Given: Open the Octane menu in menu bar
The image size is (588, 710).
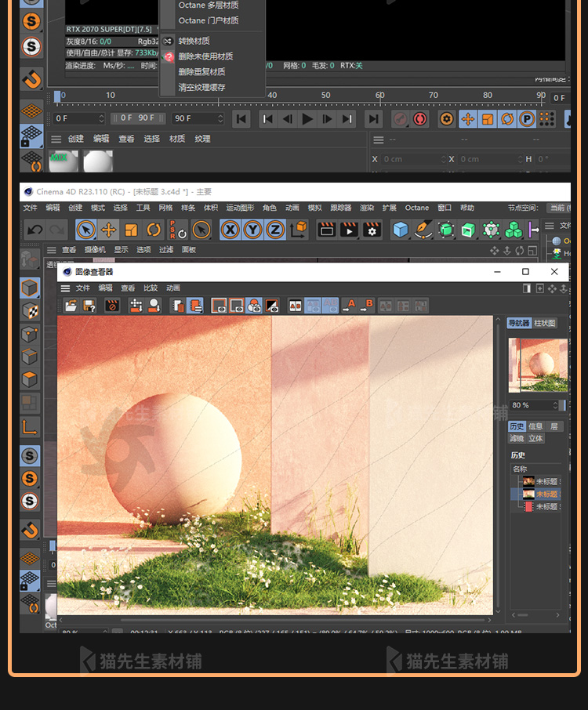Looking at the screenshot, I should [416, 208].
